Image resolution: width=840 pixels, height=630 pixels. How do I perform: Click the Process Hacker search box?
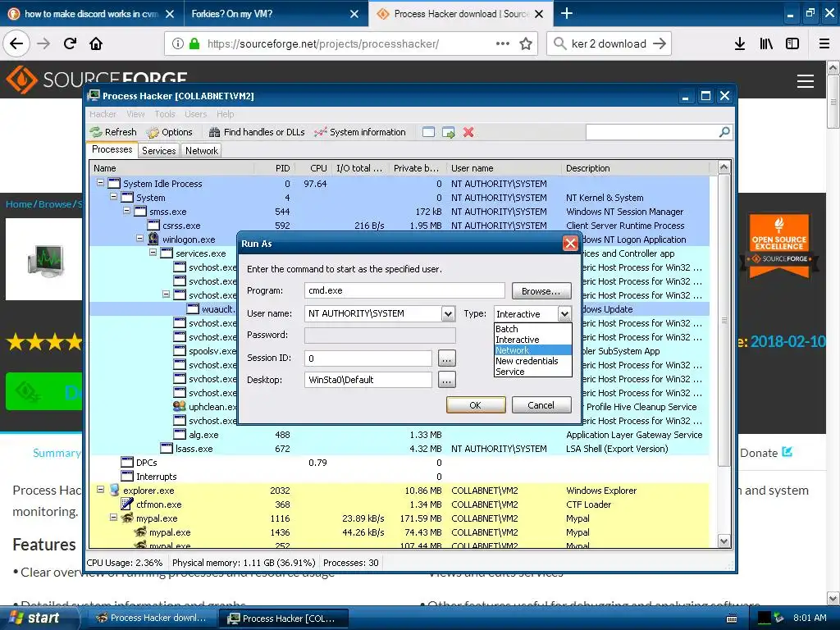coord(652,132)
